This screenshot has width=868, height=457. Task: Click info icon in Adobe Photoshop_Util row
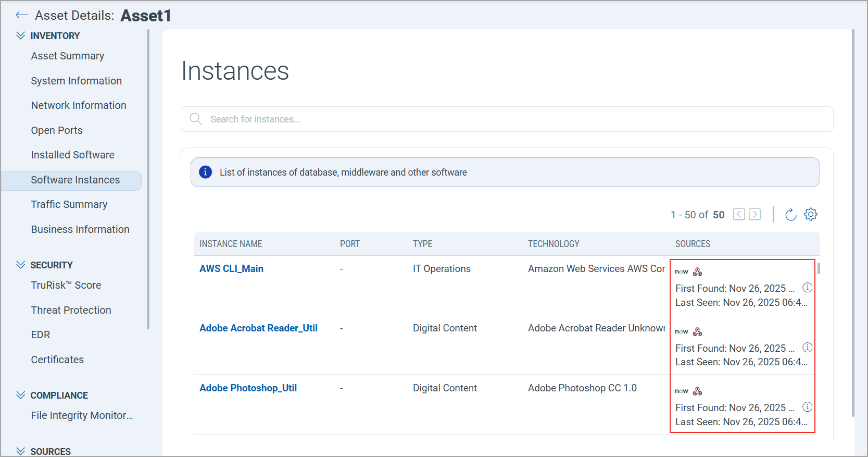point(807,407)
